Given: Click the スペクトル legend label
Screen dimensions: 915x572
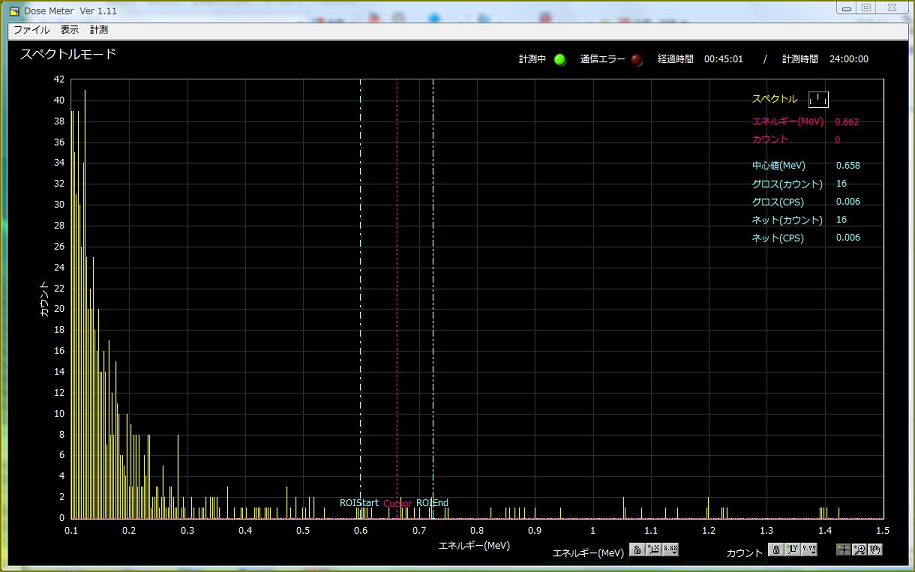Looking at the screenshot, I should 774,99.
